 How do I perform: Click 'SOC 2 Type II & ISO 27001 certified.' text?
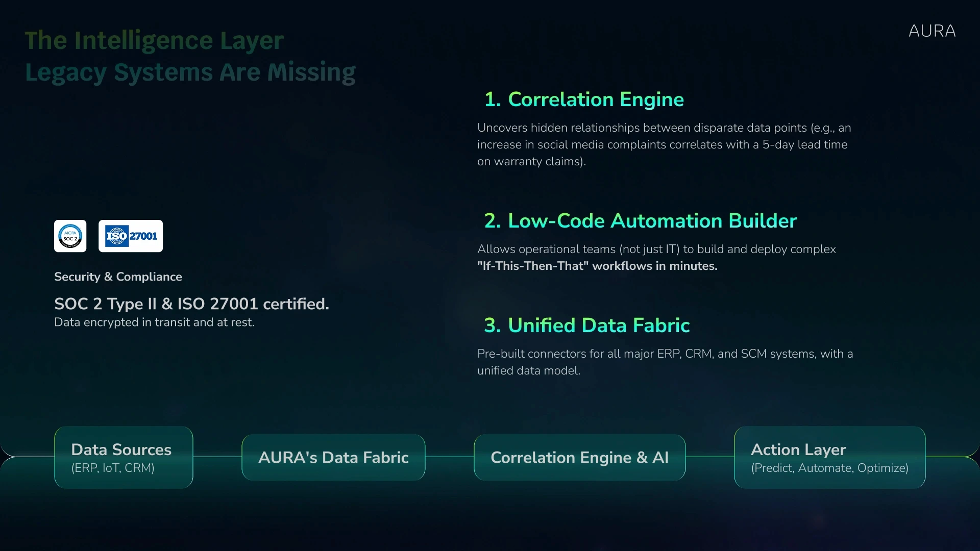click(x=191, y=304)
